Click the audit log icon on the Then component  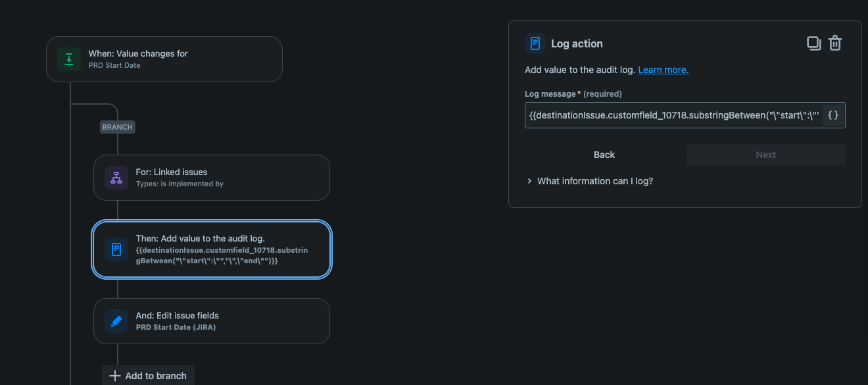(x=116, y=249)
